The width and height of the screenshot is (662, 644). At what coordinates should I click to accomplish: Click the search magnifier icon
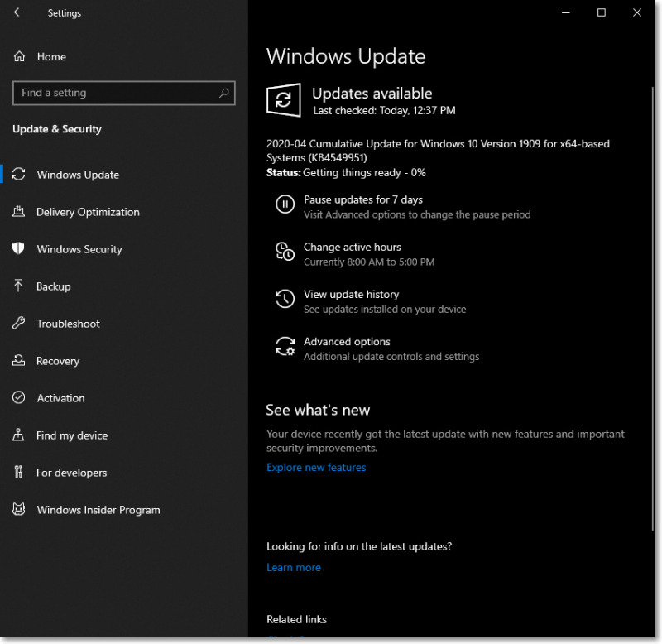[x=224, y=93]
